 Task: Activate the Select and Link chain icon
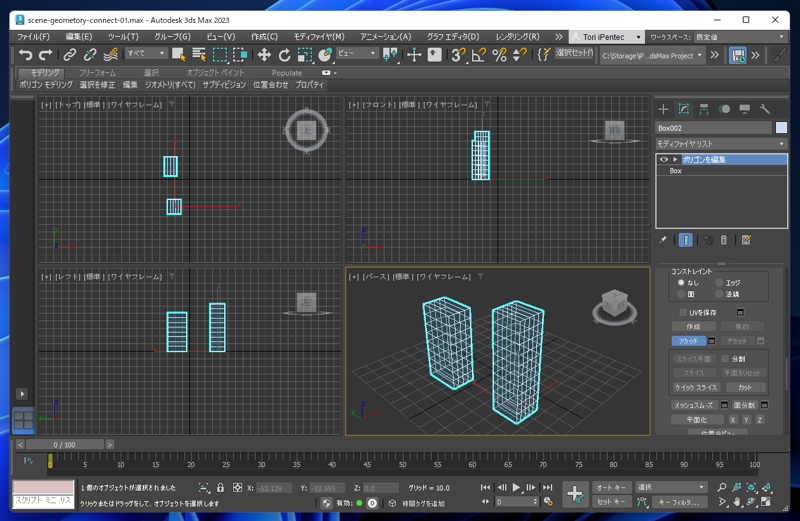pos(69,54)
